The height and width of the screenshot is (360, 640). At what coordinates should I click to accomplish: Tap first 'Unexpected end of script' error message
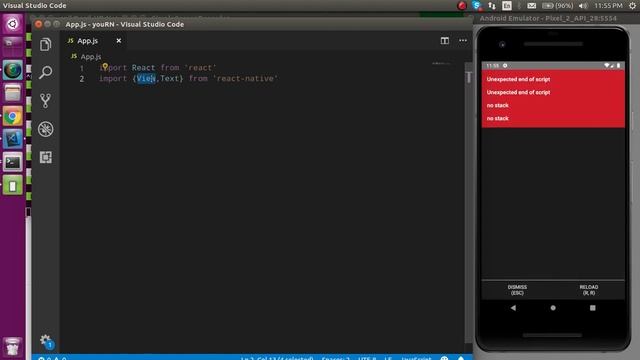518,79
